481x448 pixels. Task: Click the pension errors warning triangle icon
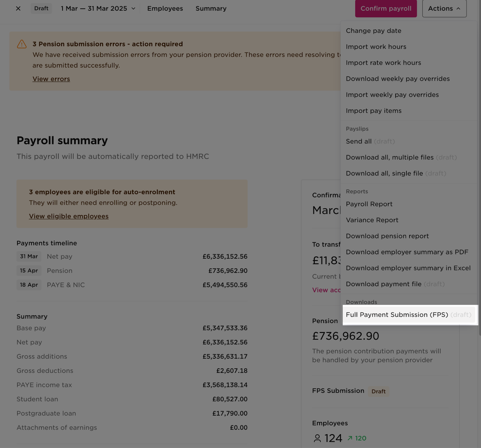[x=22, y=44]
